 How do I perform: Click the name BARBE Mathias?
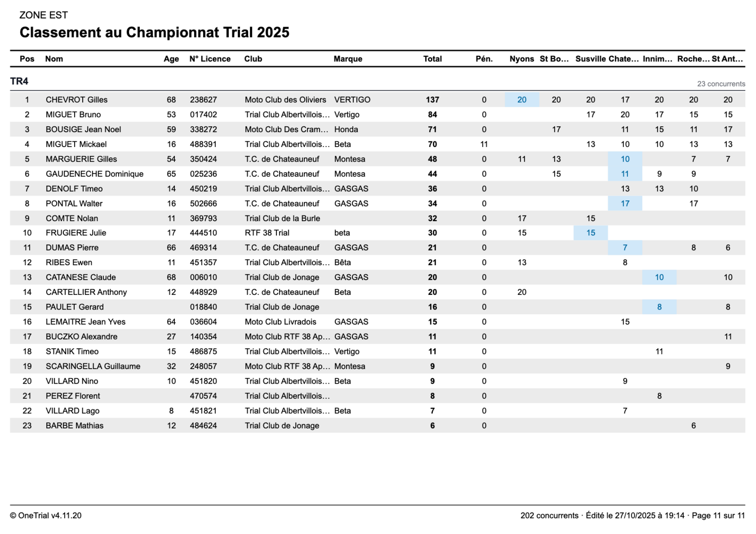pos(75,426)
